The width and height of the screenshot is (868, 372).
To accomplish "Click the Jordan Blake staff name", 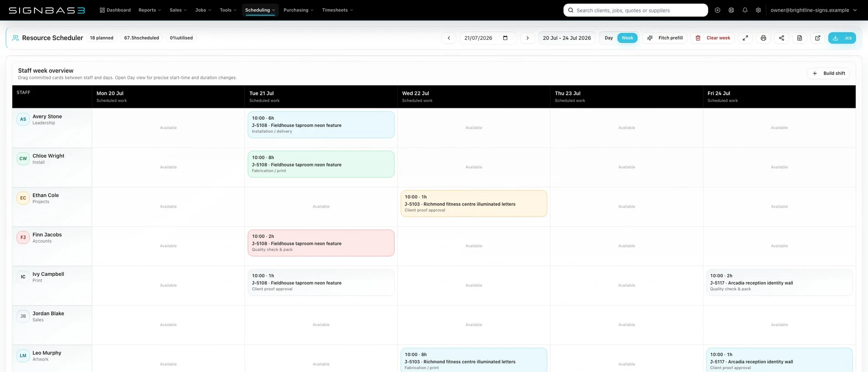I will (x=48, y=313).
